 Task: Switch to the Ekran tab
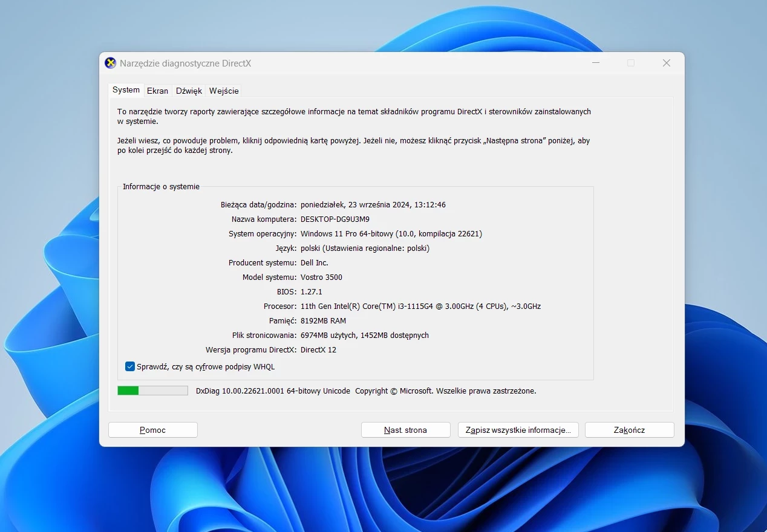157,91
